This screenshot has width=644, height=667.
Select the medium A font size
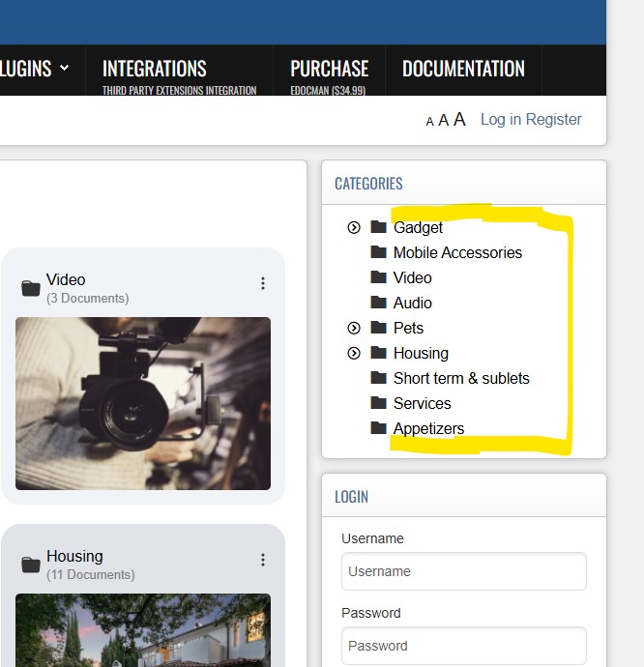click(x=444, y=121)
